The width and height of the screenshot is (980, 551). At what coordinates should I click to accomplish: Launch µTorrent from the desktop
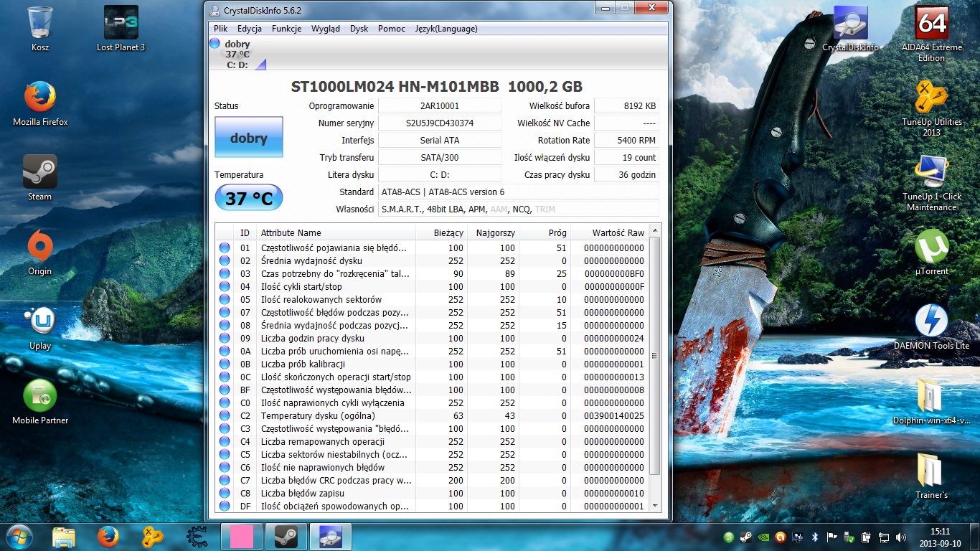click(x=932, y=253)
